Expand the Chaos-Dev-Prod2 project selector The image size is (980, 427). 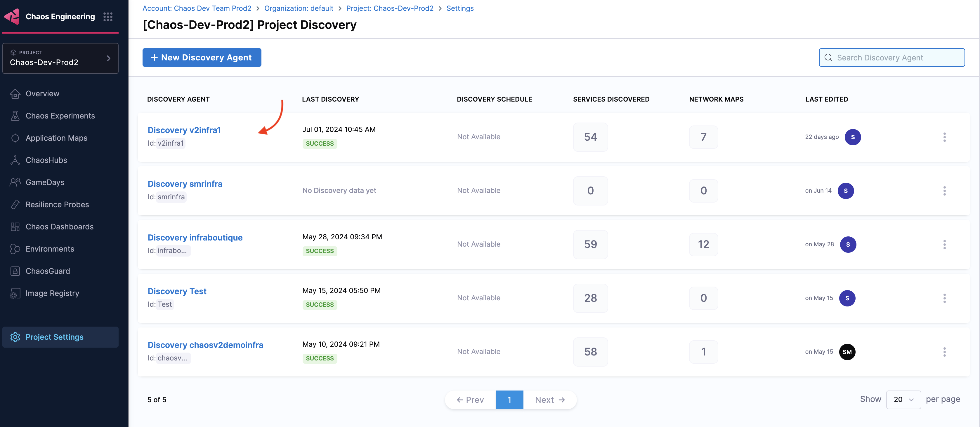click(60, 58)
